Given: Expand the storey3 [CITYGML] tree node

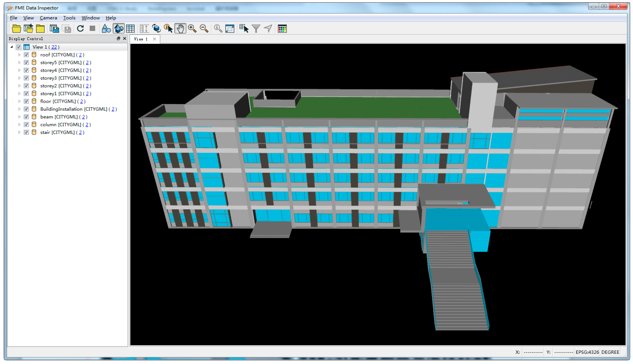Looking at the screenshot, I should pyautogui.click(x=19, y=78).
